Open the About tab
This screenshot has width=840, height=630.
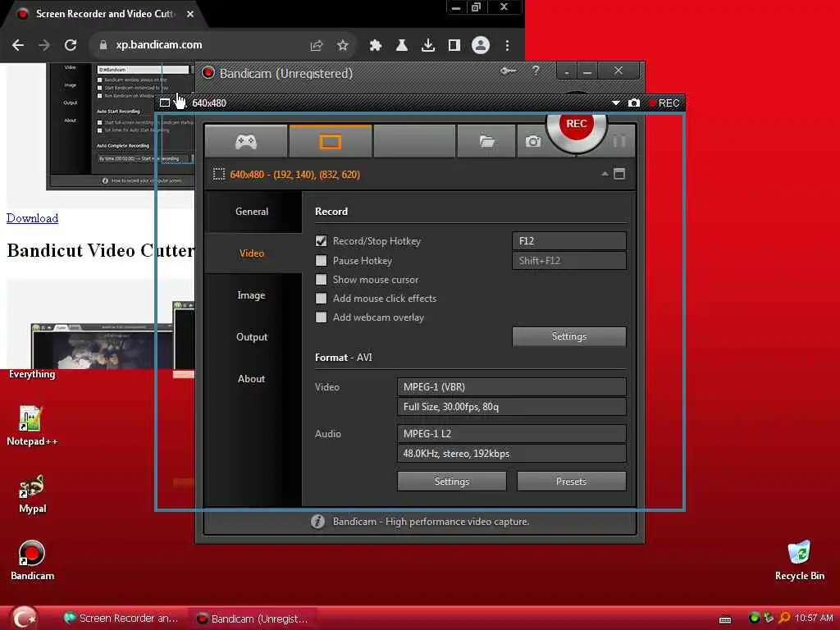point(252,378)
